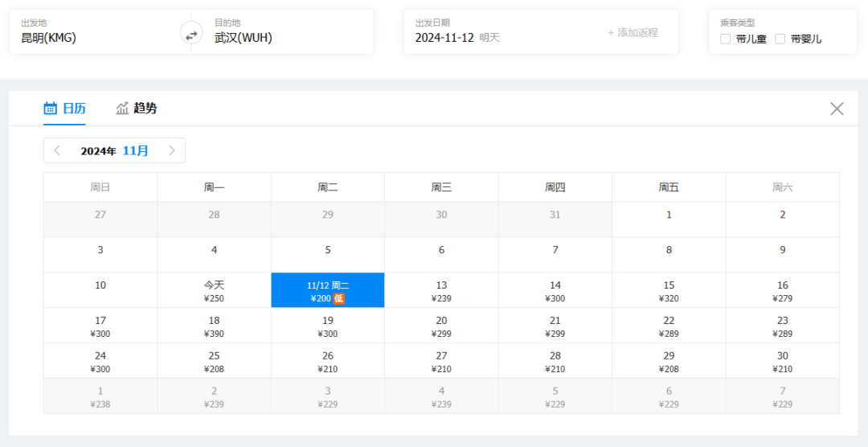Select November 20 priced ¥299
The width and height of the screenshot is (868, 447).
point(442,326)
